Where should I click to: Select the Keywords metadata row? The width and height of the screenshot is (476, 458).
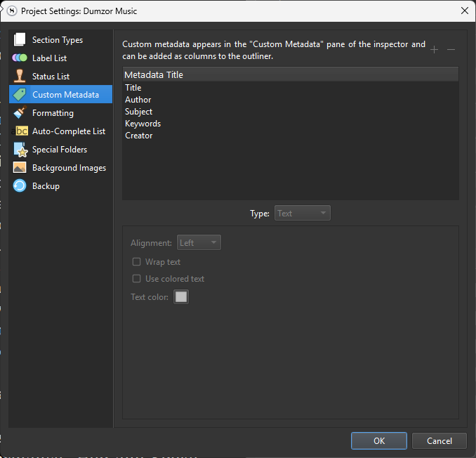coord(143,124)
